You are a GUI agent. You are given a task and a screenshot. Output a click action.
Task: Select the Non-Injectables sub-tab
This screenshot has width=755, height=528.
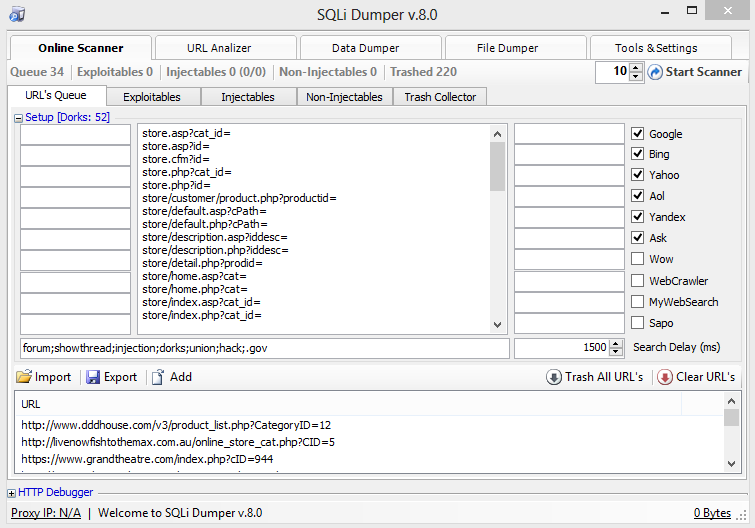(345, 97)
